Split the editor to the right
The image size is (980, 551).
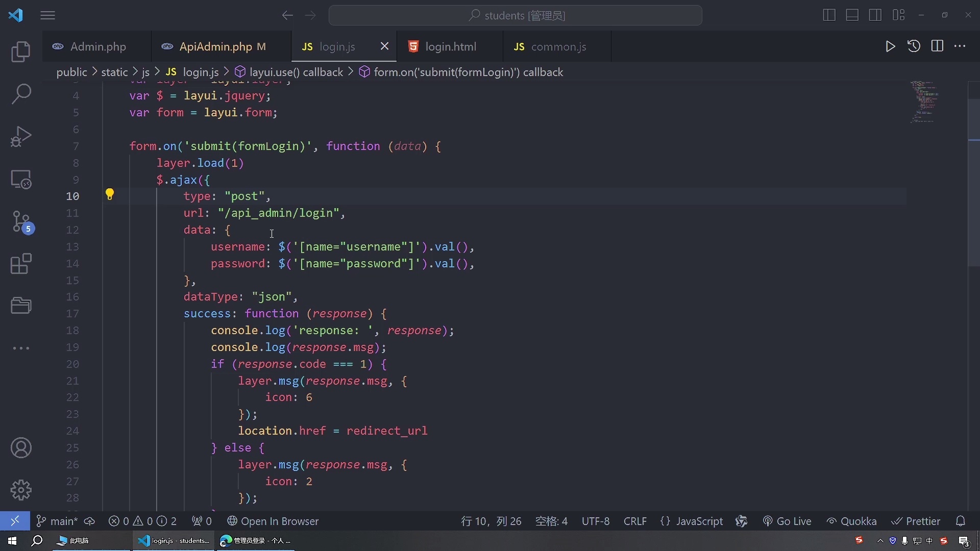pyautogui.click(x=938, y=46)
